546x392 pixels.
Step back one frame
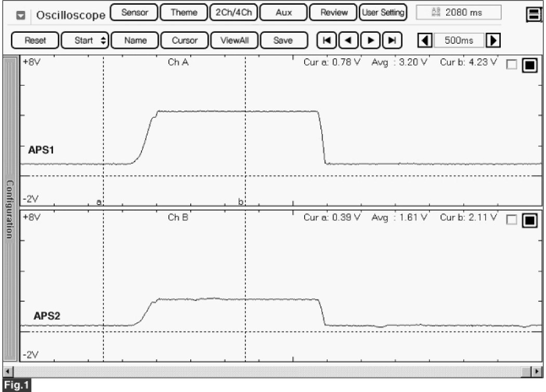click(x=348, y=40)
